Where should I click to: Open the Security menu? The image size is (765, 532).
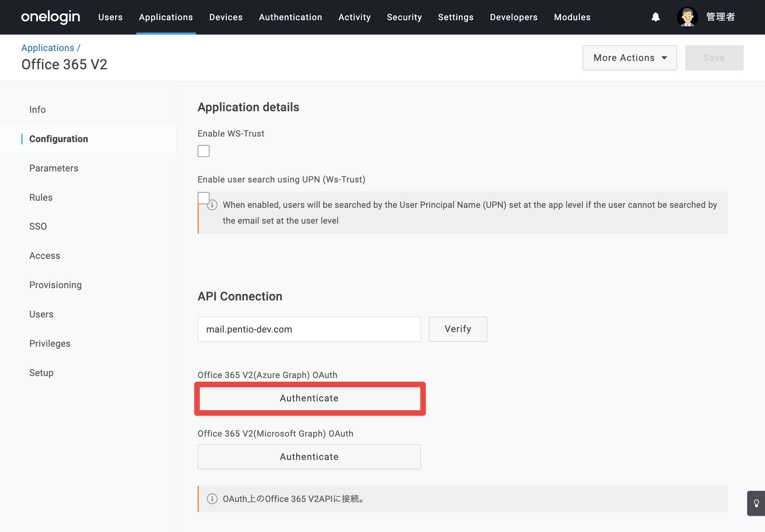[x=404, y=17]
